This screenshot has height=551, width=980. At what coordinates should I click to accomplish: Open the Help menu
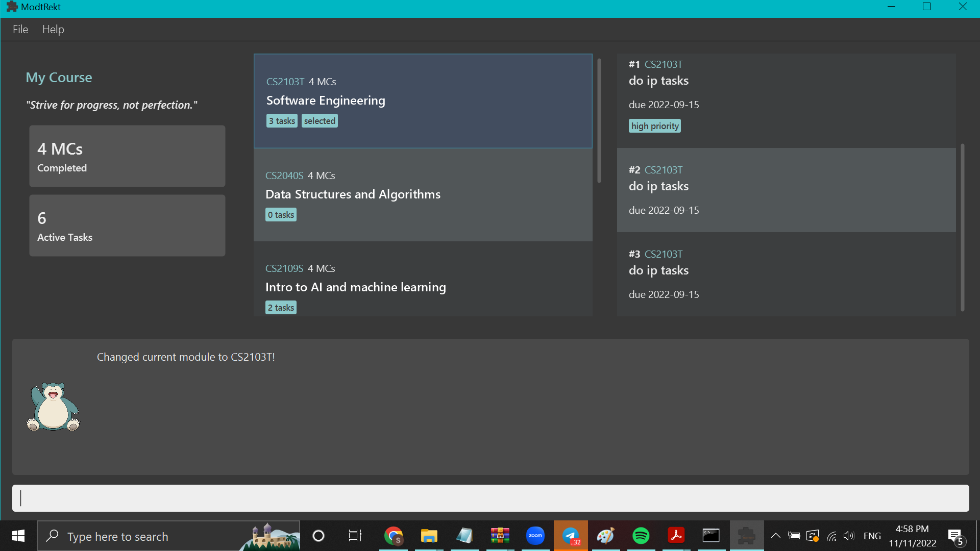pyautogui.click(x=53, y=29)
